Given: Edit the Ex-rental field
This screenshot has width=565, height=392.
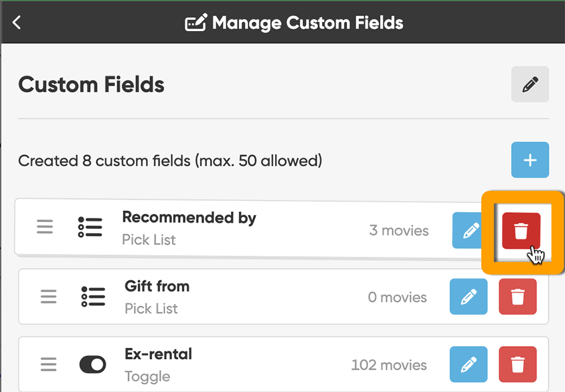Looking at the screenshot, I should click(468, 365).
